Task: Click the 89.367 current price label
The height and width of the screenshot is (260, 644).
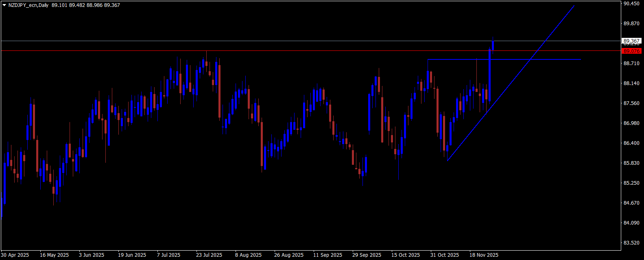Action: (x=632, y=41)
